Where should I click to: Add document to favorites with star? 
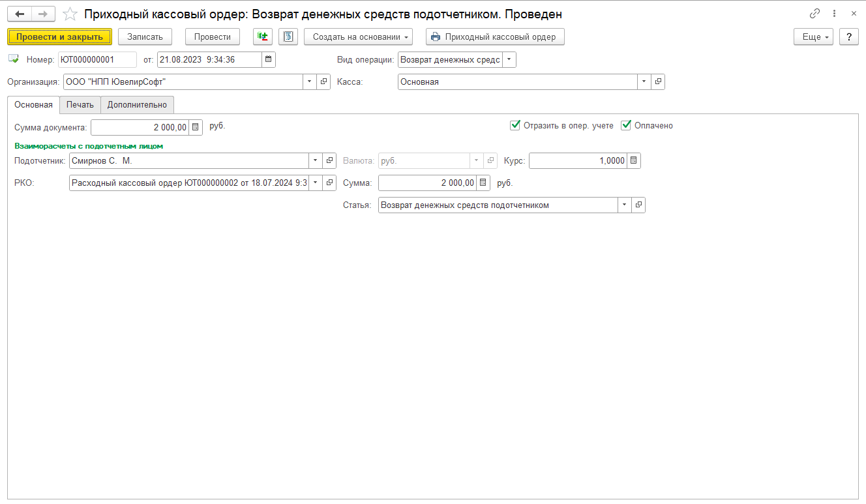70,14
